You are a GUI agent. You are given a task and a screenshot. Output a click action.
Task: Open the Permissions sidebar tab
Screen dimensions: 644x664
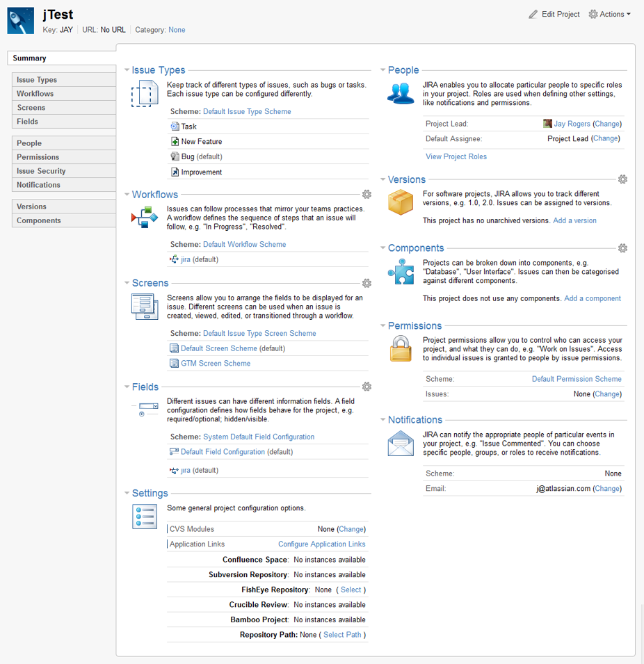click(x=64, y=157)
